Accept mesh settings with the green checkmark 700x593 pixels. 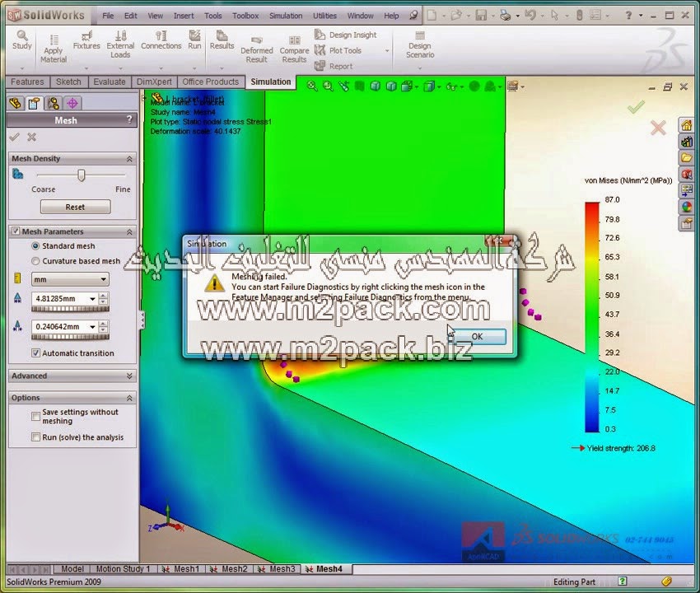(14, 137)
